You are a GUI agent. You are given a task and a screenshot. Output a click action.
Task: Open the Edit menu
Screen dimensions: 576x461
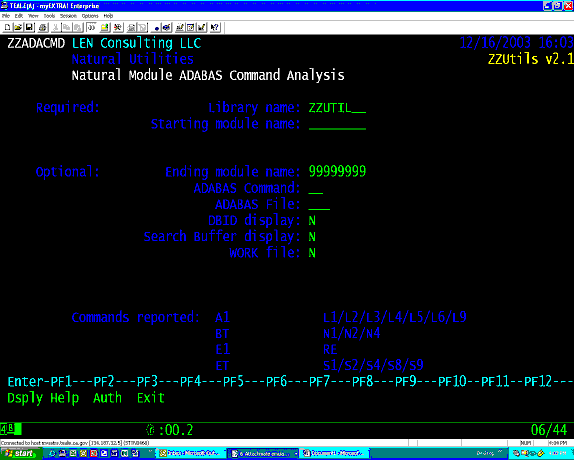pyautogui.click(x=19, y=16)
